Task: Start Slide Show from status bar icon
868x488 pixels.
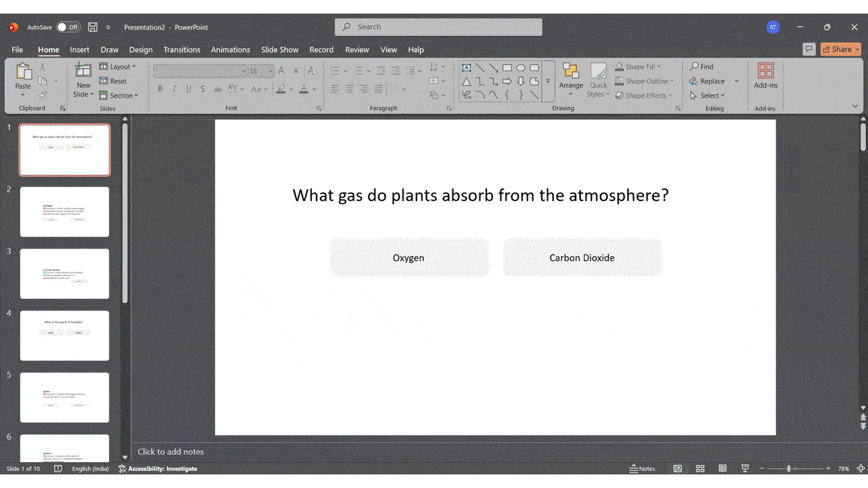Action: (x=745, y=468)
